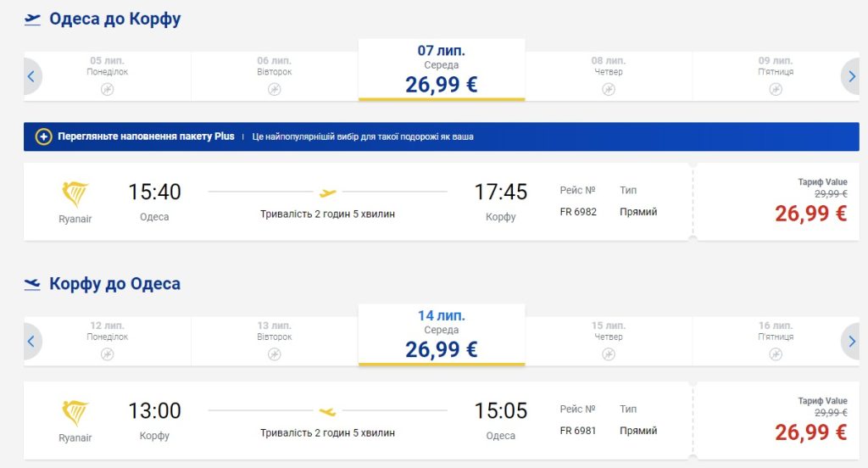Select 26,99 € Value fare for flight FR 6982
Screen dimensions: 868x468
click(810, 213)
